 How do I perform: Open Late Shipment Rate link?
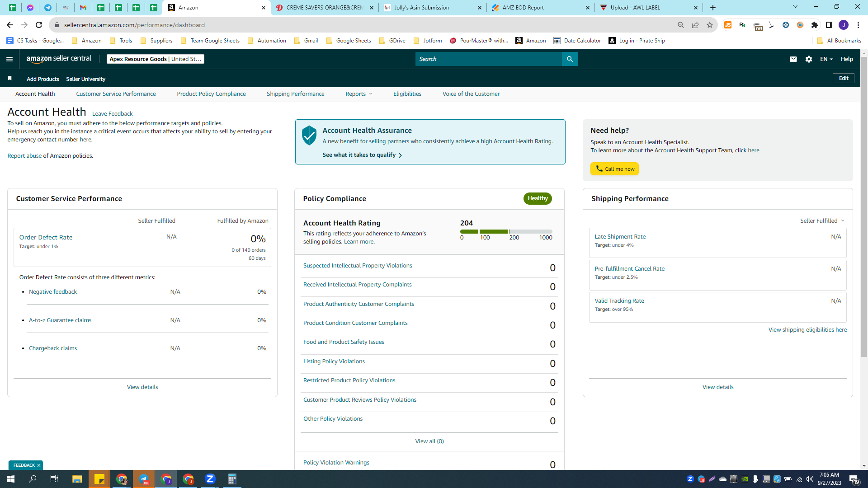point(620,237)
